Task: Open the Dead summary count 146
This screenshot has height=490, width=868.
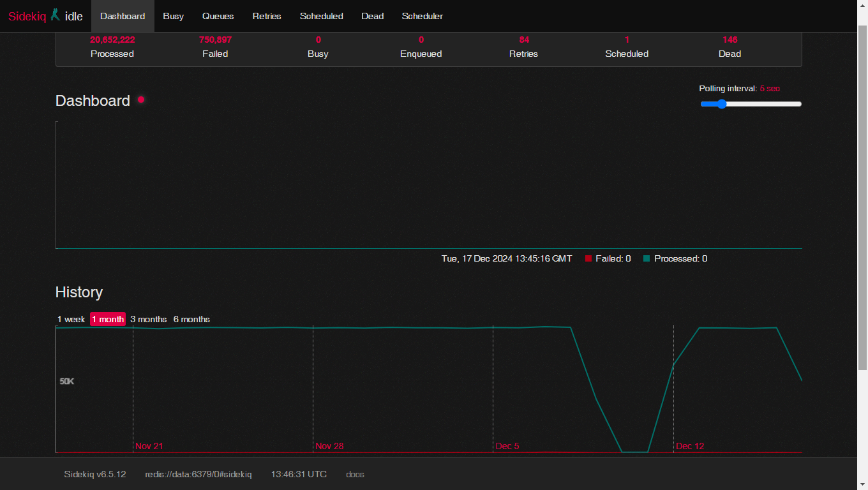Action: point(730,40)
